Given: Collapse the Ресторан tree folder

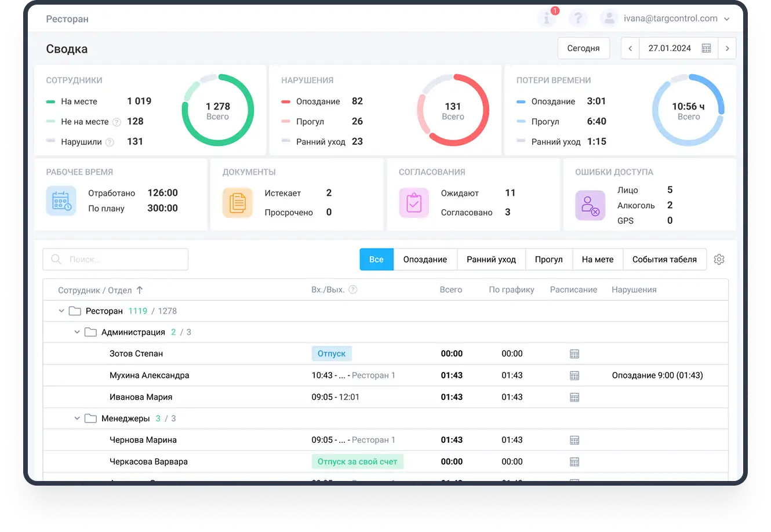Looking at the screenshot, I should [61, 311].
